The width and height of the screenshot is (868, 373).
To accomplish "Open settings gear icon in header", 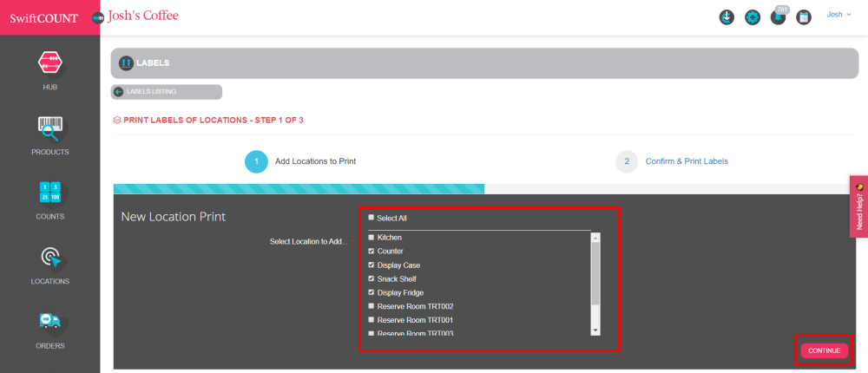I will 753,17.
